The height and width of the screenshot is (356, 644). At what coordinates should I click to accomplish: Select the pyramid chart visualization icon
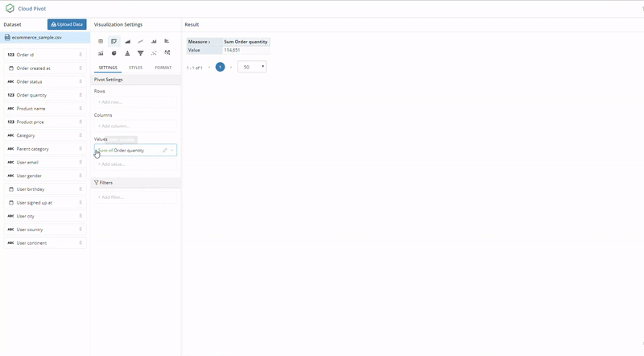[127, 53]
